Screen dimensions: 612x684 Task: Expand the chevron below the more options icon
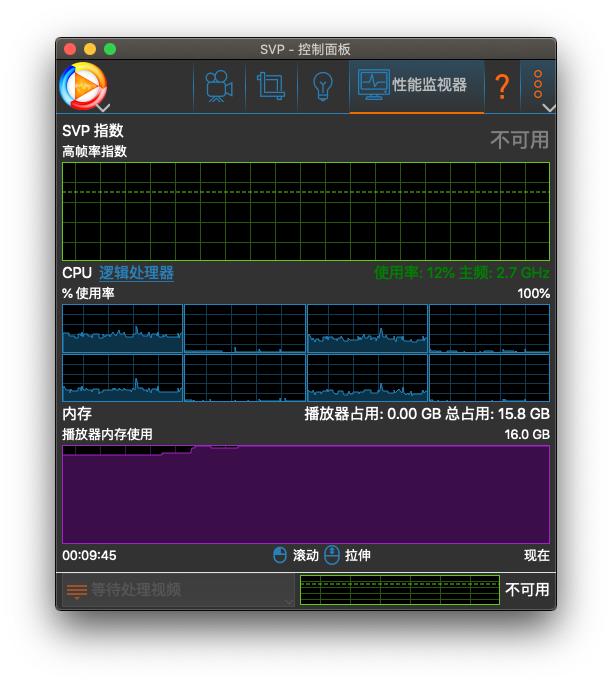click(549, 108)
